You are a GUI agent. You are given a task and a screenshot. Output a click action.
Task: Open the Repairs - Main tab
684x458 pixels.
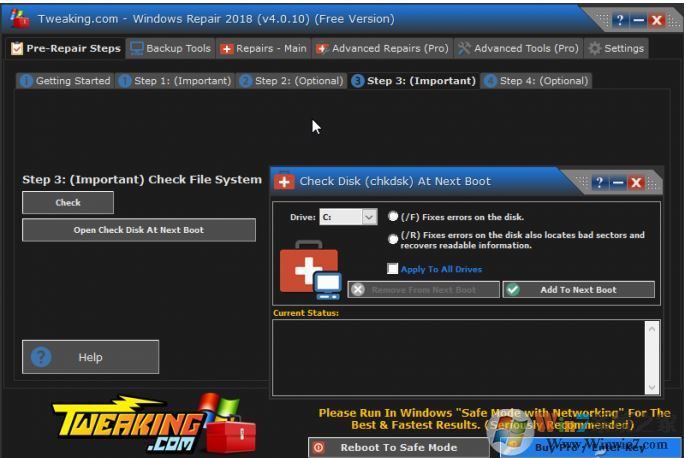coord(263,48)
